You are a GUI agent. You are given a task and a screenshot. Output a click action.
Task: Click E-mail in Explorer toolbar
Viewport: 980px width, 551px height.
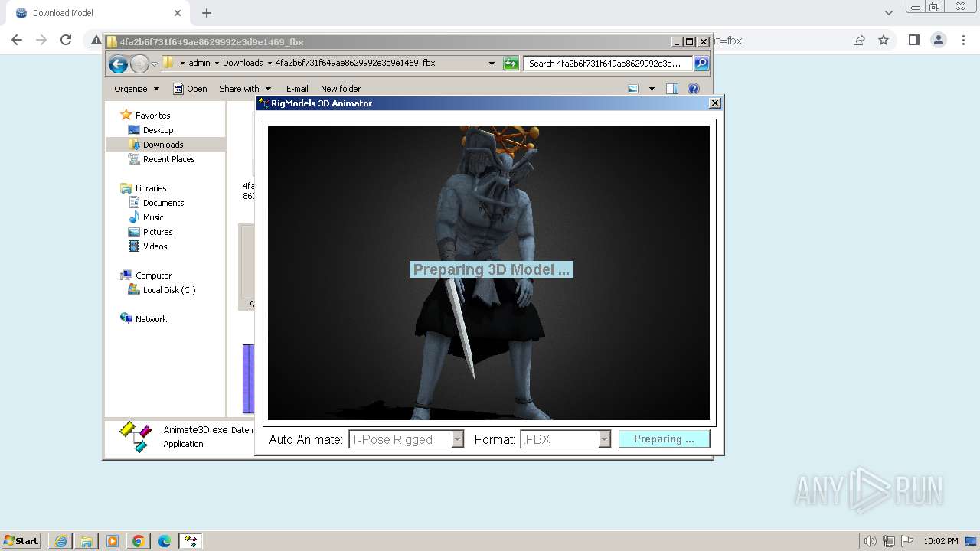pyautogui.click(x=297, y=89)
